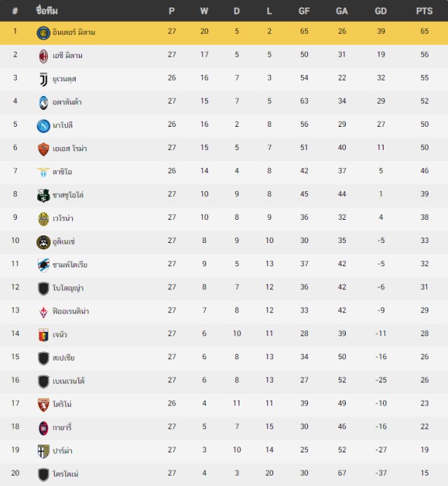Open the ฟิออเรนติน่า team link
448x486 pixels.
point(71,311)
